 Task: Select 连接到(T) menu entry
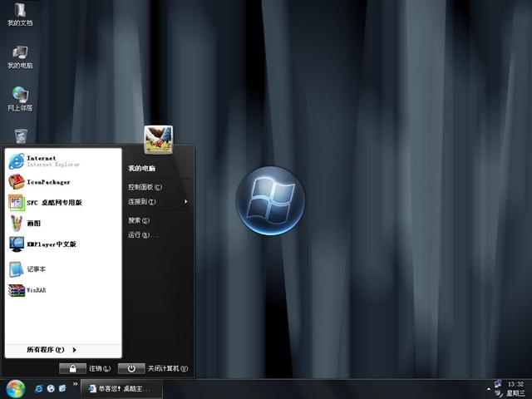pos(142,201)
